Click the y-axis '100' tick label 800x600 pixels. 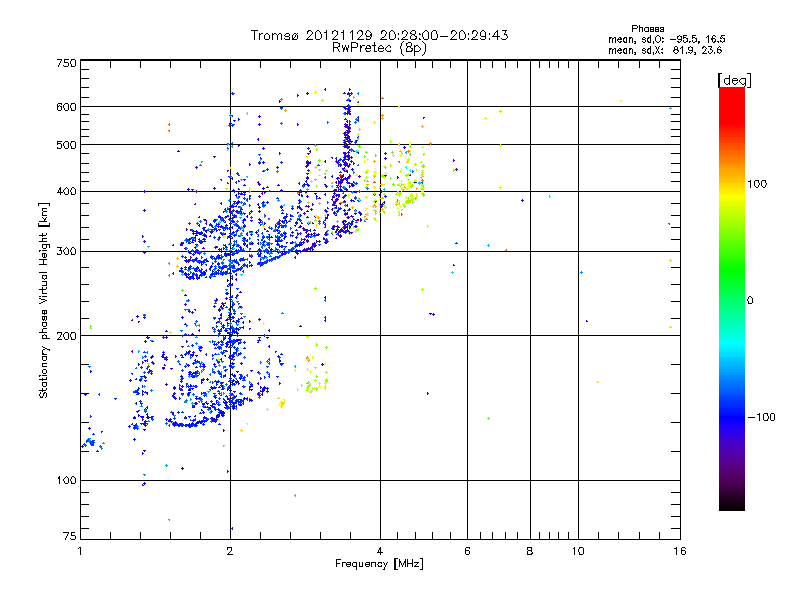pyautogui.click(x=66, y=481)
